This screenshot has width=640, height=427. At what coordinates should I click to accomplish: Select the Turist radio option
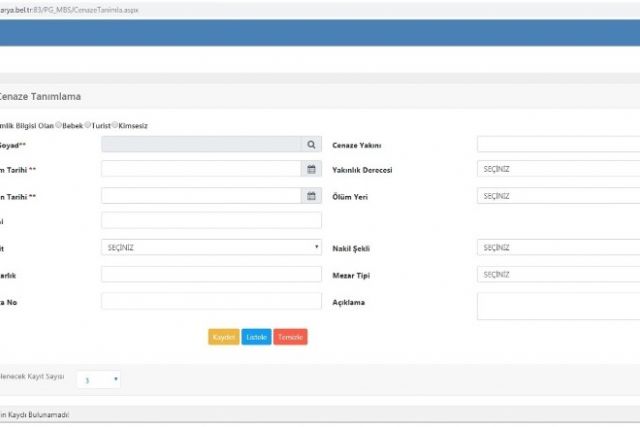[89, 125]
